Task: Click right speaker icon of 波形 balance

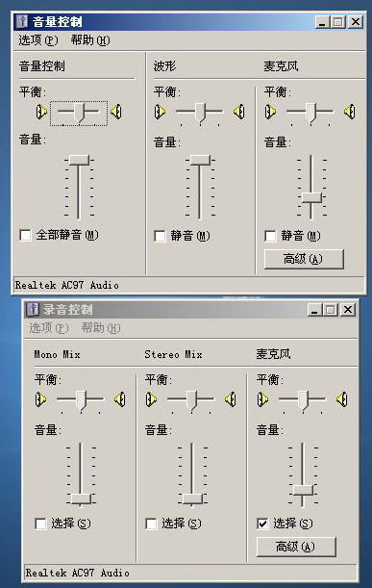Action: click(x=239, y=112)
